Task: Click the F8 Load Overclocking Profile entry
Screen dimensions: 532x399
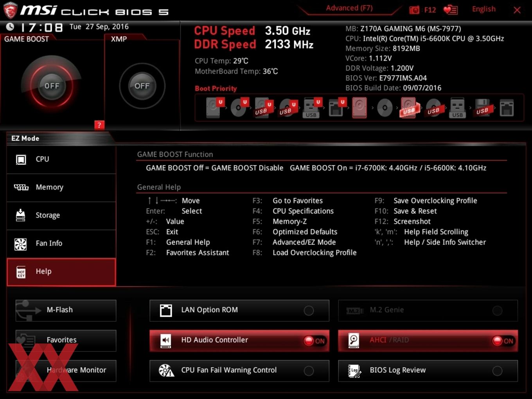Action: (x=304, y=253)
